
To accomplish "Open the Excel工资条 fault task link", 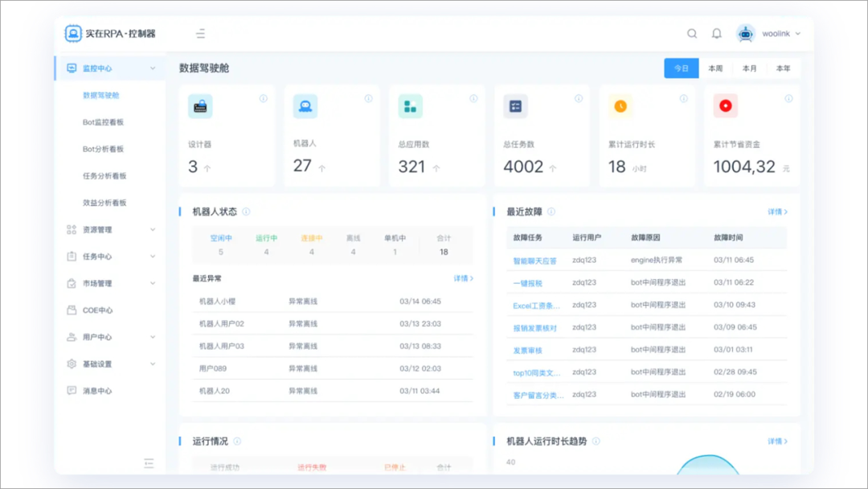I will 536,306.
